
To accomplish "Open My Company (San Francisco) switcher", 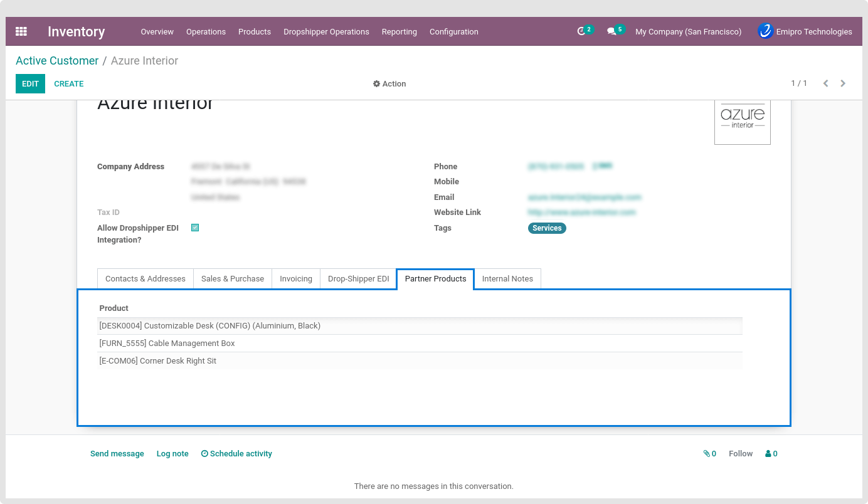I will pos(688,32).
